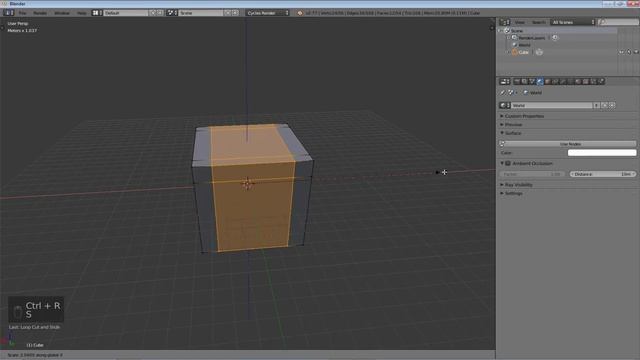Image resolution: width=640 pixels, height=360 pixels.
Task: Toggle fake user F button for World
Action: click(x=597, y=105)
